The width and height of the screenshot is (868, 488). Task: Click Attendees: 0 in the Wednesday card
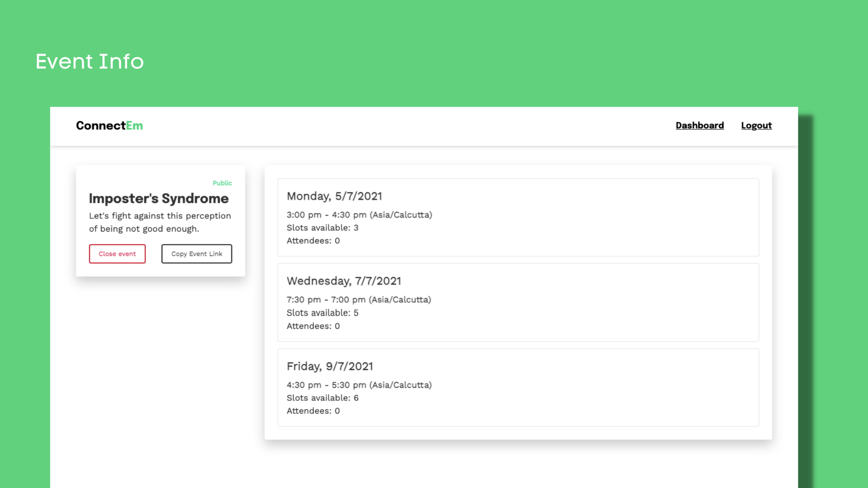[313, 326]
